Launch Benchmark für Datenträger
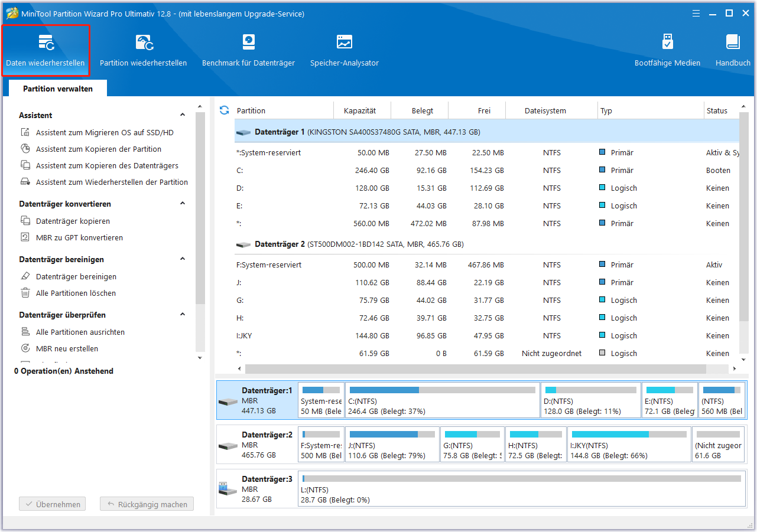 tap(248, 51)
